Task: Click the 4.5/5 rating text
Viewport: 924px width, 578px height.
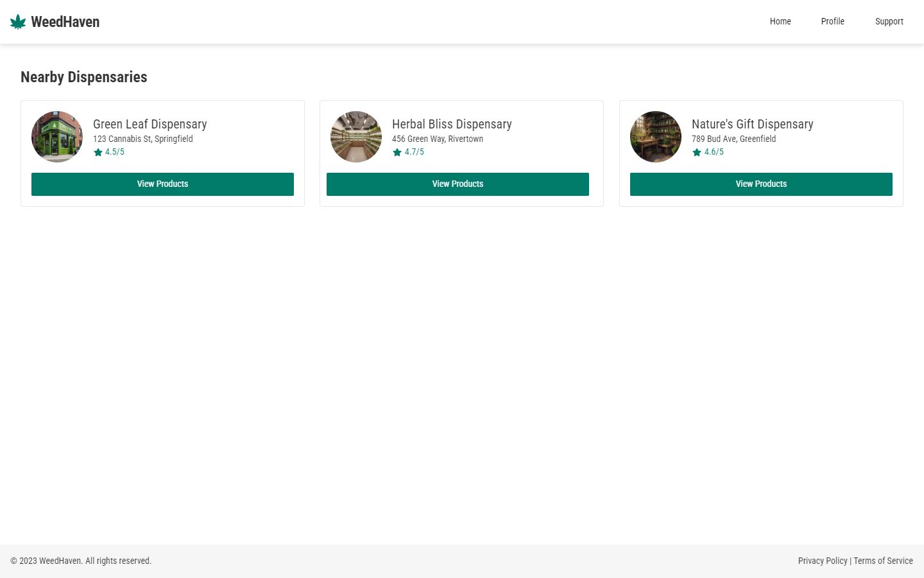Action: pyautogui.click(x=115, y=152)
